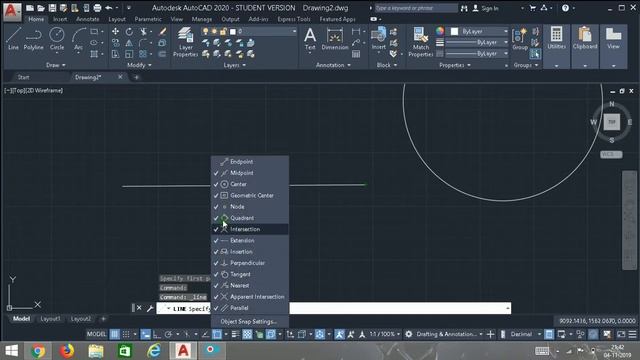The height and width of the screenshot is (360, 640).
Task: Toggle Perpendicular object snap
Action: [x=250, y=263]
